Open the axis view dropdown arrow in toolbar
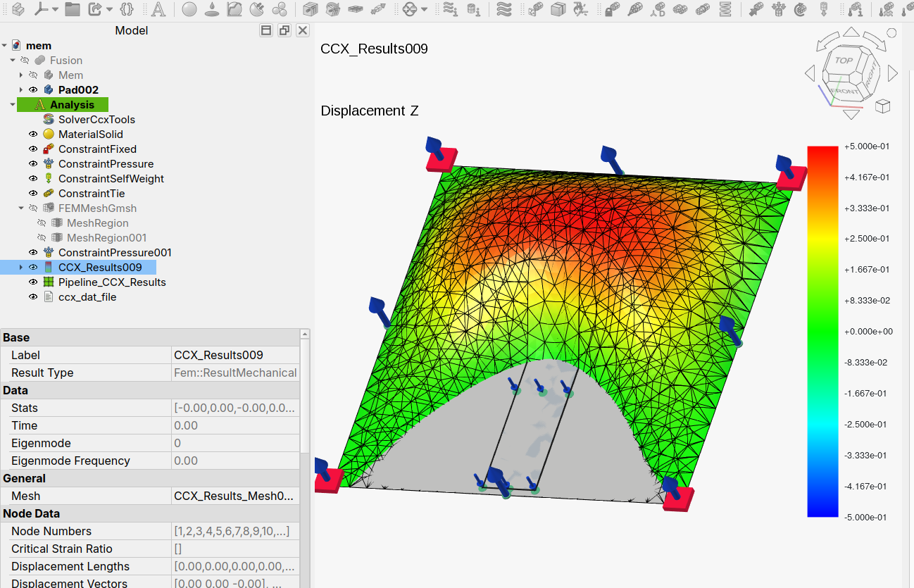This screenshot has height=588, width=914. [55, 9]
